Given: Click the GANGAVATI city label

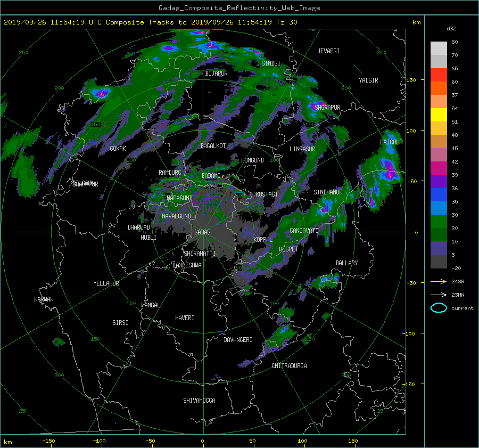Looking at the screenshot, I should (x=304, y=231).
